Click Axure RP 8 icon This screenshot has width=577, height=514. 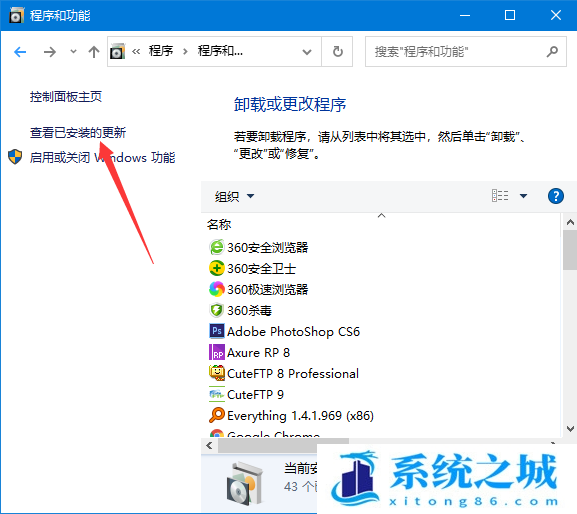217,352
